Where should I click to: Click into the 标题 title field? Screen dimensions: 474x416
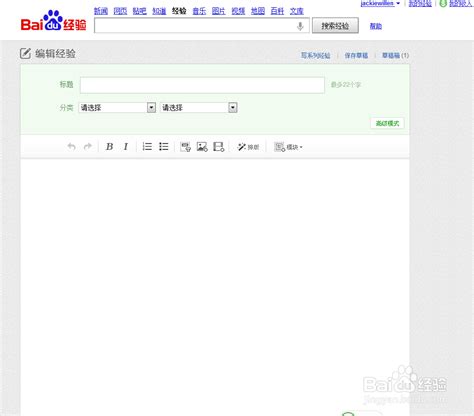(202, 85)
